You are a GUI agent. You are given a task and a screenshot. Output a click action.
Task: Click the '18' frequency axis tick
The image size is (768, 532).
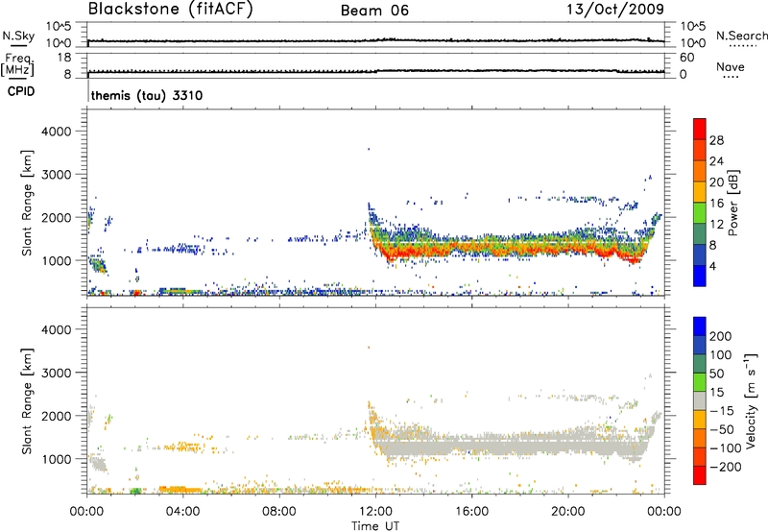pyautogui.click(x=64, y=58)
